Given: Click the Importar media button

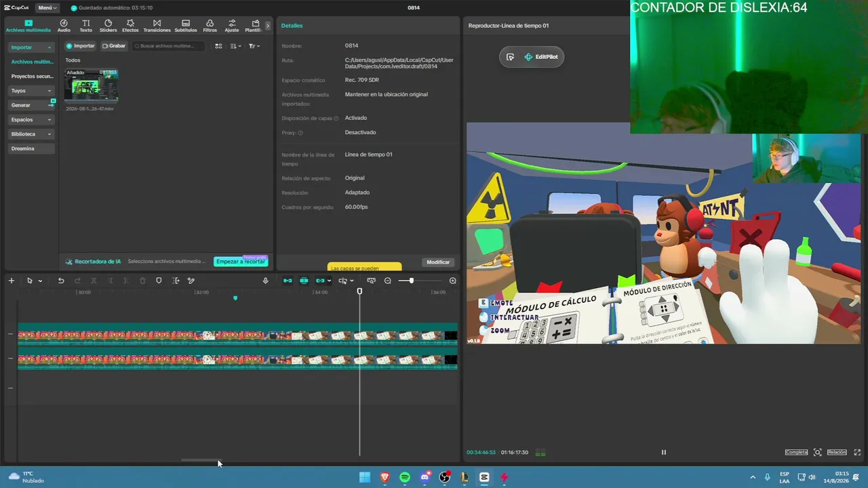Looking at the screenshot, I should tap(81, 46).
